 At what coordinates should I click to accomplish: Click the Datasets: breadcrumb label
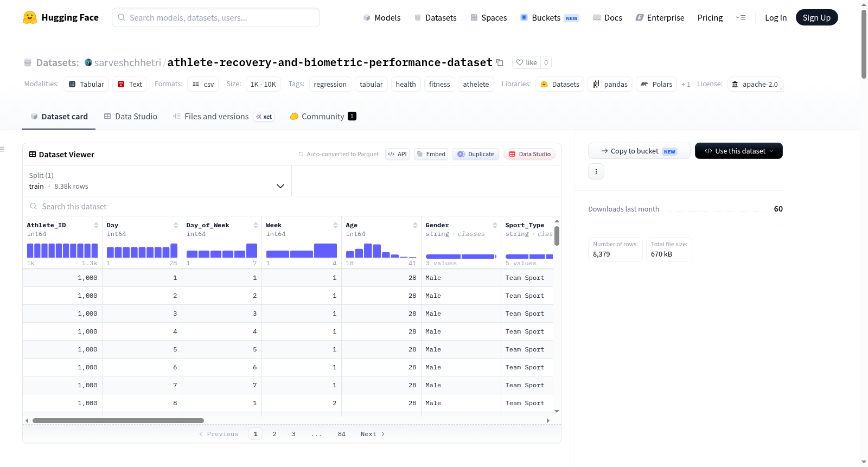click(x=57, y=62)
